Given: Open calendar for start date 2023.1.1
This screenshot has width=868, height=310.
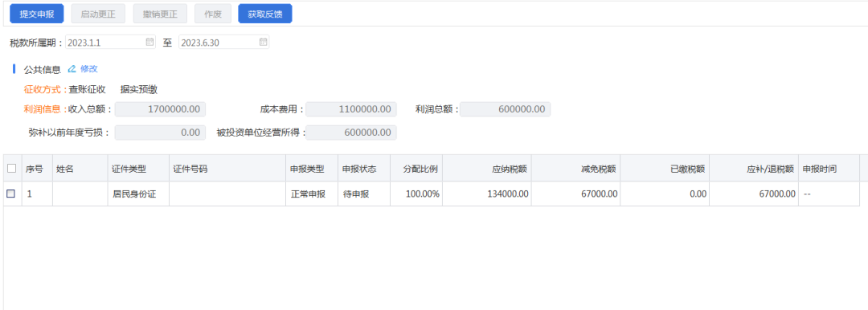Looking at the screenshot, I should [149, 42].
